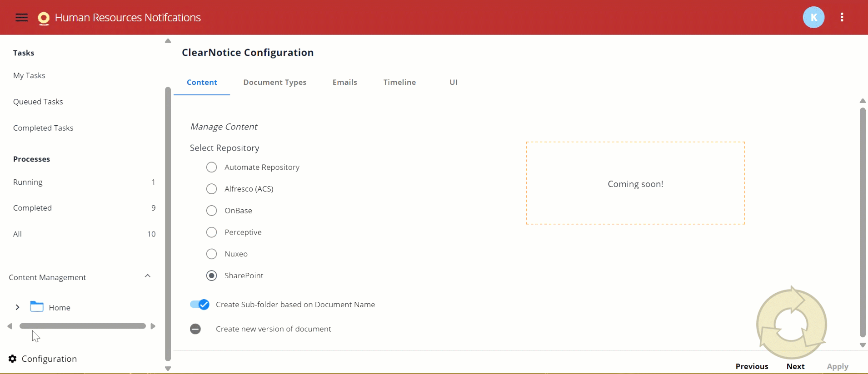868x374 pixels.
Task: Open the hamburger navigation menu
Action: point(21,17)
